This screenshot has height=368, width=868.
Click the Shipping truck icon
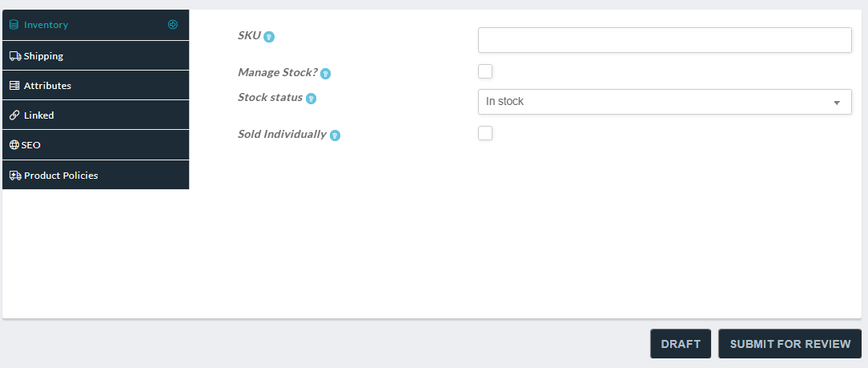[x=15, y=56]
